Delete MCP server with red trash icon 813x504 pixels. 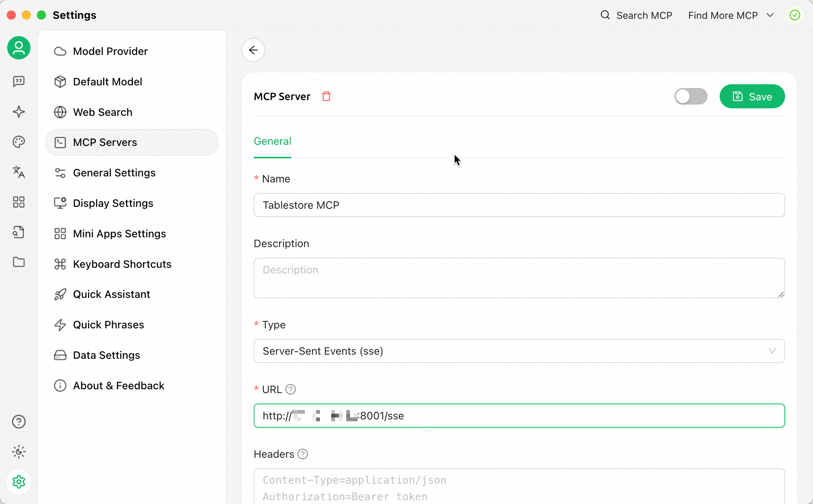(x=326, y=97)
